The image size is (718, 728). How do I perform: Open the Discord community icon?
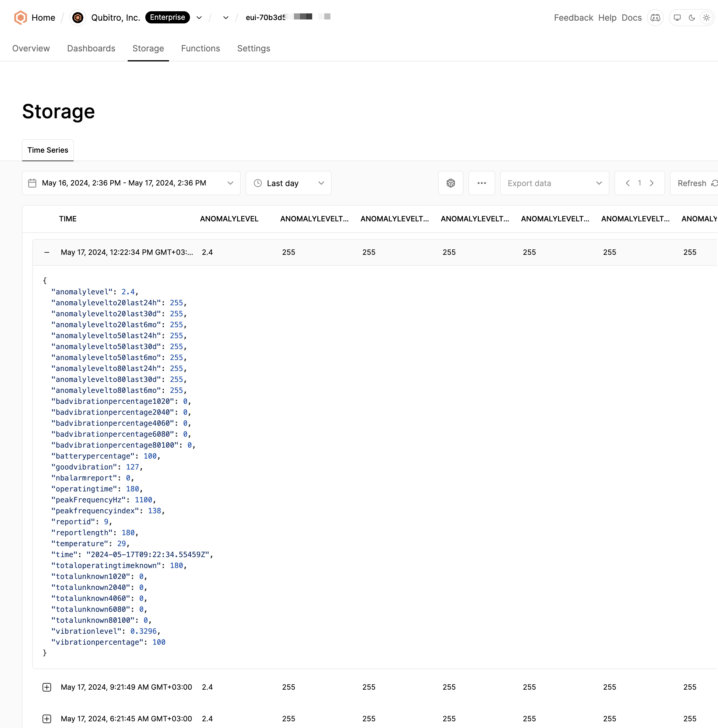(x=655, y=17)
